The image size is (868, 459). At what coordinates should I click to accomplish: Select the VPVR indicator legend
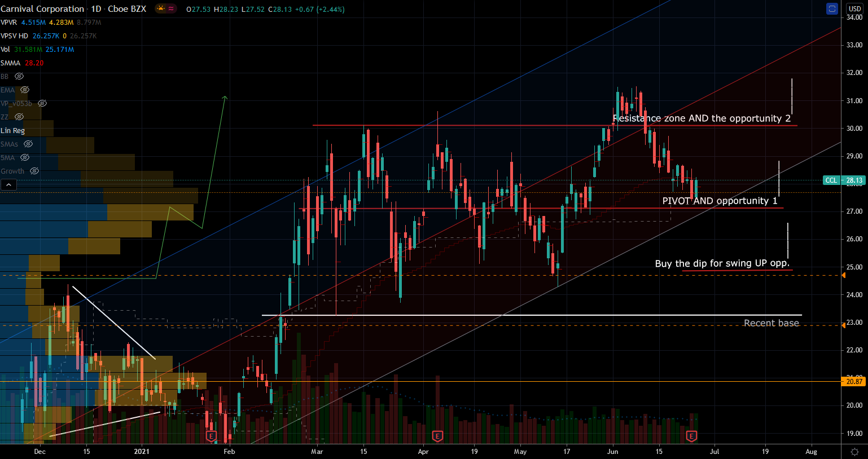[x=9, y=22]
